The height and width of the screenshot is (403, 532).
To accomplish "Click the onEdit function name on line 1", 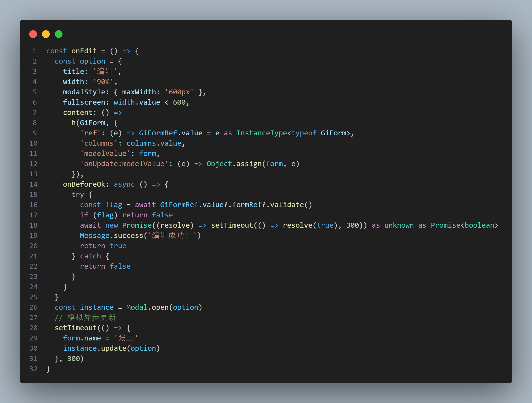I will 84,51.
